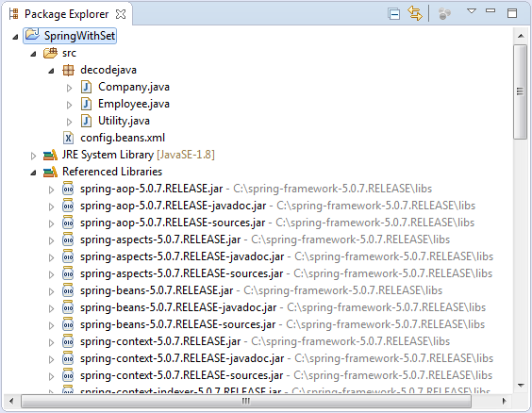Click the Employee.java file icon

point(86,104)
